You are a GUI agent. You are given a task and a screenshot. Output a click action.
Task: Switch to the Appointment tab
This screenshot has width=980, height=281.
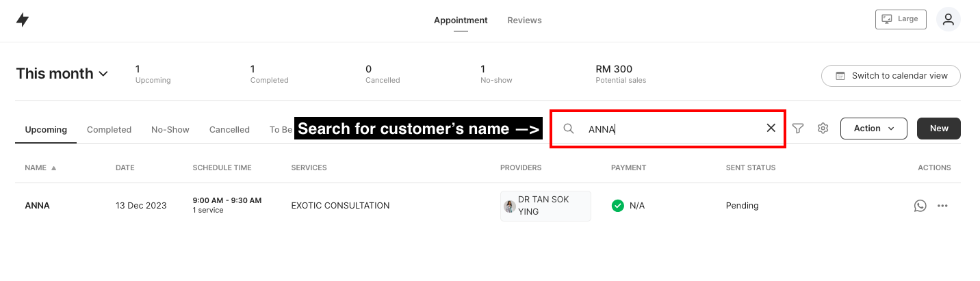(x=461, y=20)
